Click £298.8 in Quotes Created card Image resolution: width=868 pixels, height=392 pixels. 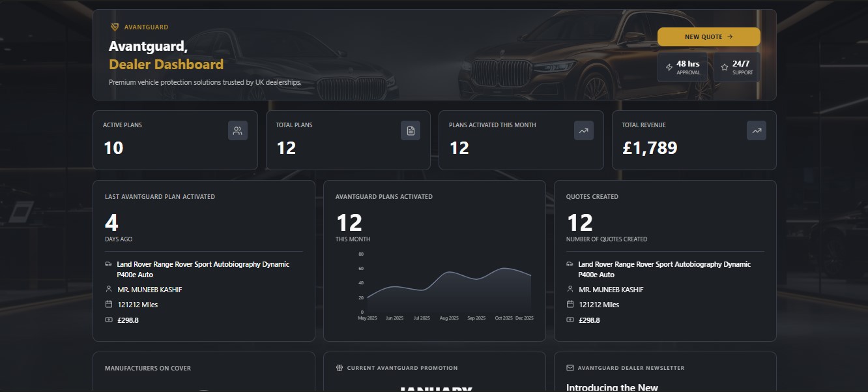[589, 320]
